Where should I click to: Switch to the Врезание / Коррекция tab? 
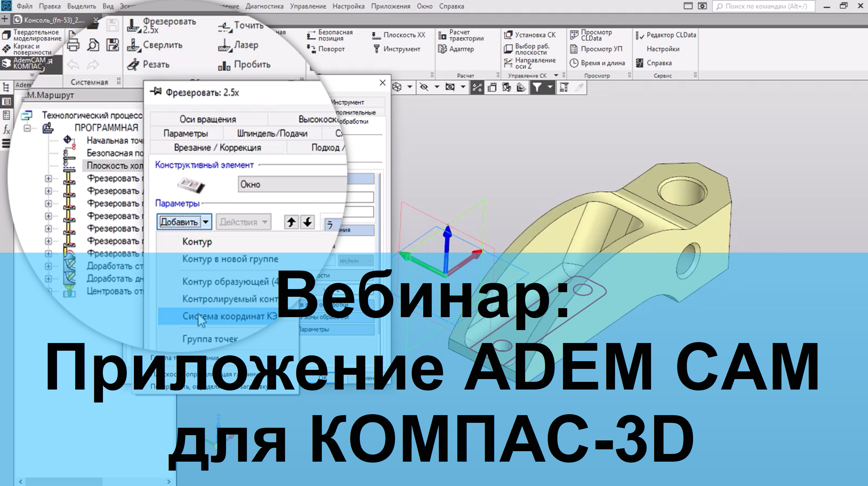(x=218, y=148)
